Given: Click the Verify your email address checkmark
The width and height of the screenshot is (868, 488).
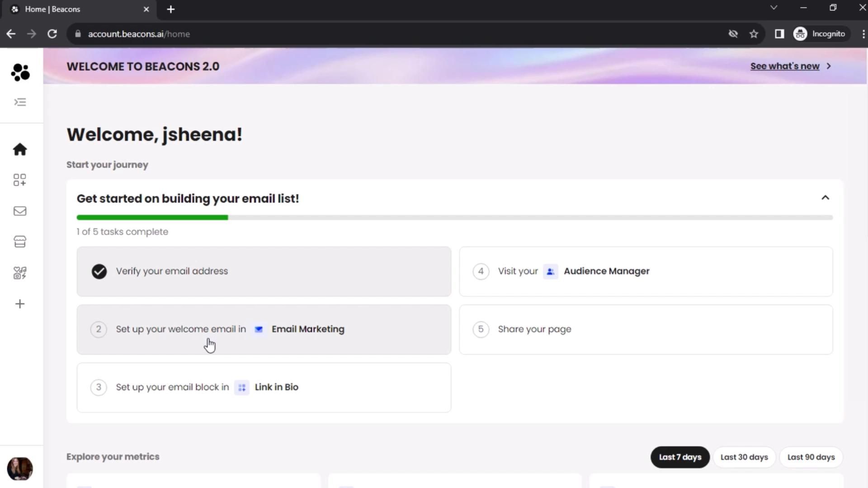Looking at the screenshot, I should tap(99, 272).
